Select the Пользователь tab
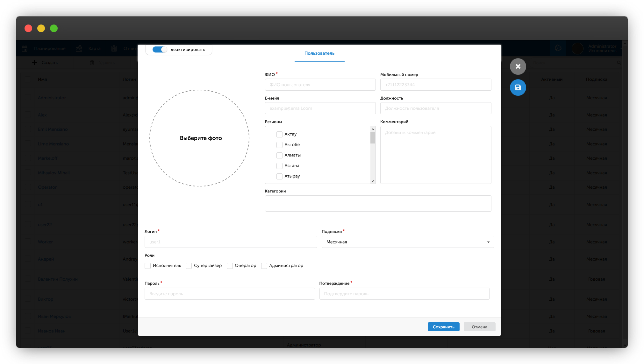 319,53
